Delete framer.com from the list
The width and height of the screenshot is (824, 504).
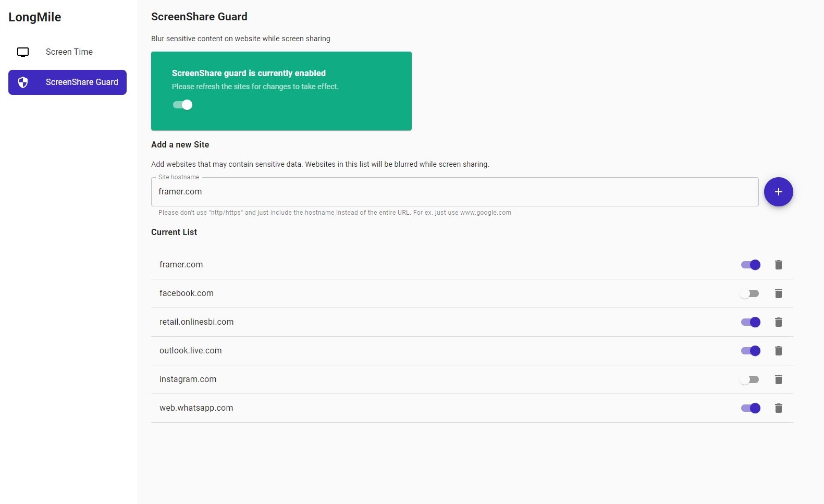(x=779, y=265)
